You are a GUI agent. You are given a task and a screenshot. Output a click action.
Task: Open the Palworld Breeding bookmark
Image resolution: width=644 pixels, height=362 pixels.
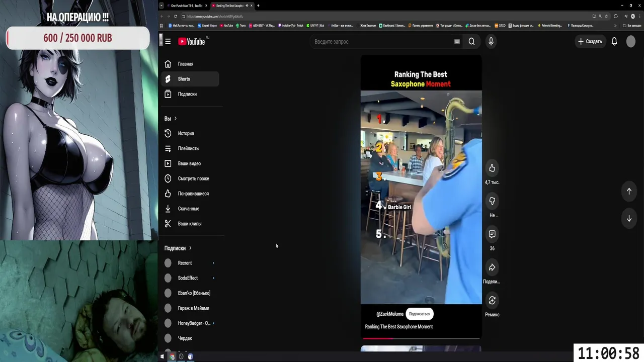coord(550,25)
